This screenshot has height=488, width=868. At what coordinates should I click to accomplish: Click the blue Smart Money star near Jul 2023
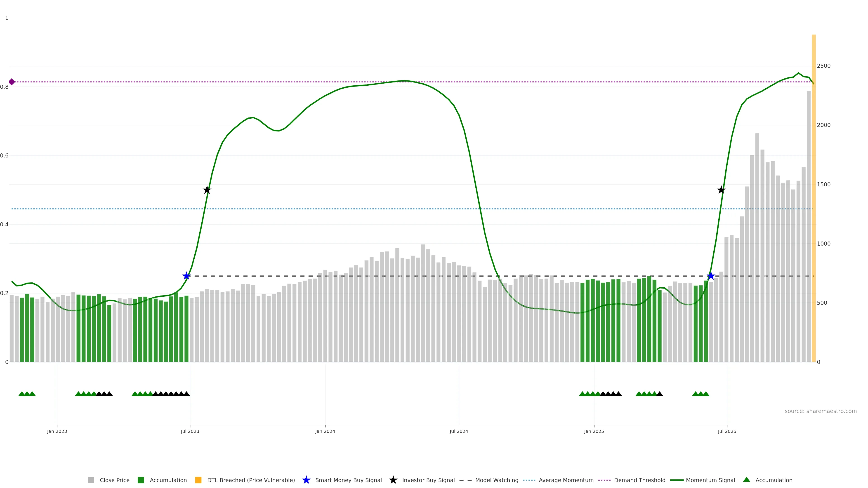point(186,276)
